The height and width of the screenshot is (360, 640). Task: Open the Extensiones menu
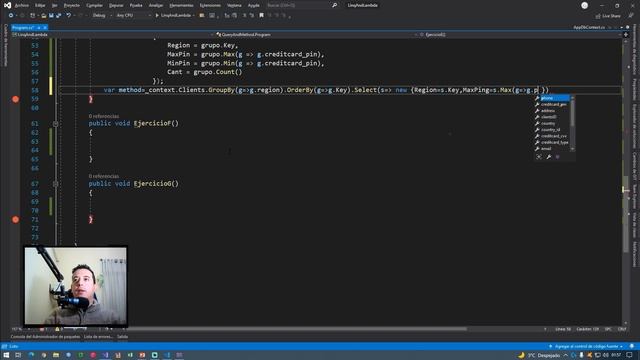tap(210, 5)
